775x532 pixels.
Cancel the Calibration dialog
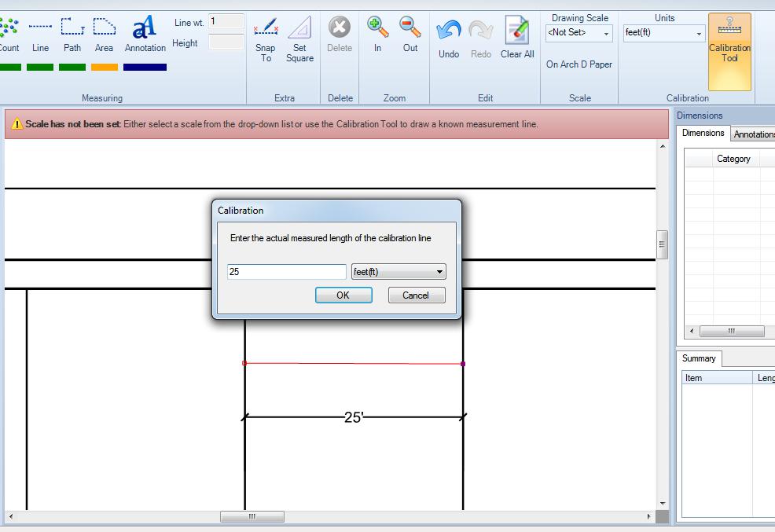tap(417, 295)
